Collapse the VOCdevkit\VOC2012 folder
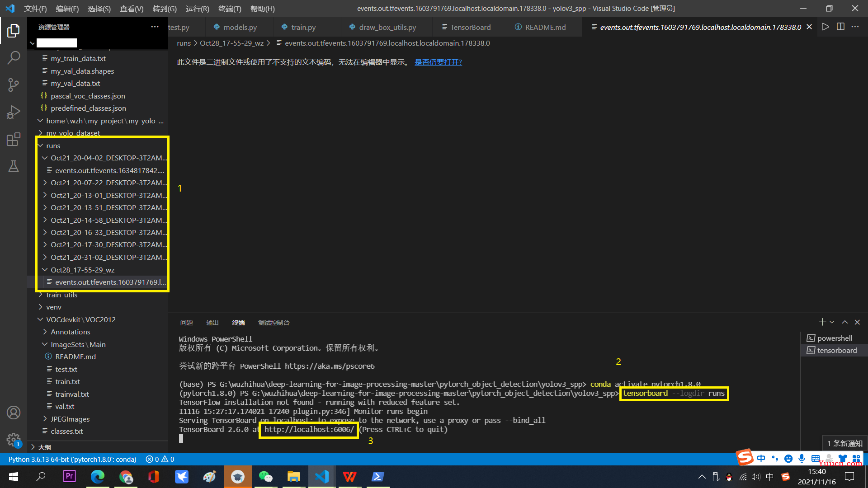The height and width of the screenshot is (488, 868). click(x=40, y=319)
